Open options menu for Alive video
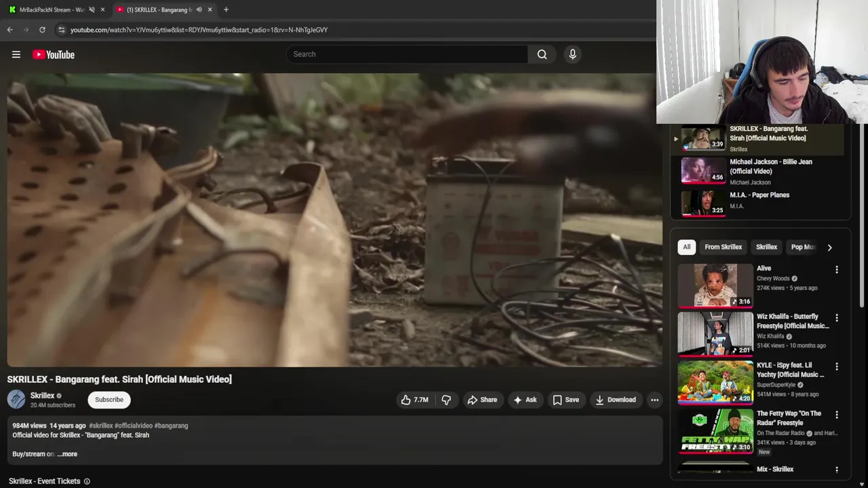This screenshot has width=868, height=488. pos(836,269)
